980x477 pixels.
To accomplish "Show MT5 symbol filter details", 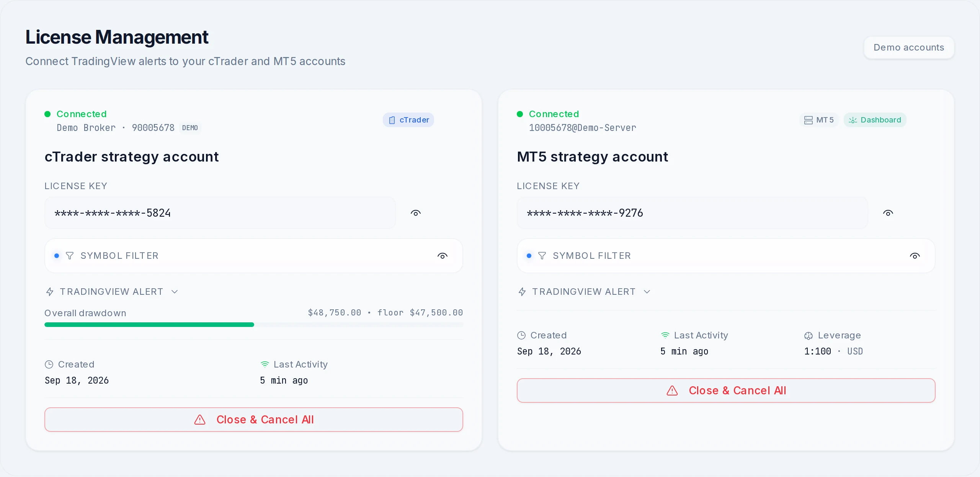I will click(915, 256).
